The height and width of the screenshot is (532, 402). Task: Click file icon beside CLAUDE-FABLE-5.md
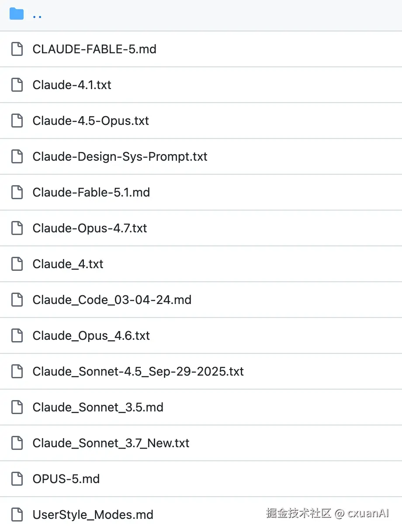coord(17,49)
